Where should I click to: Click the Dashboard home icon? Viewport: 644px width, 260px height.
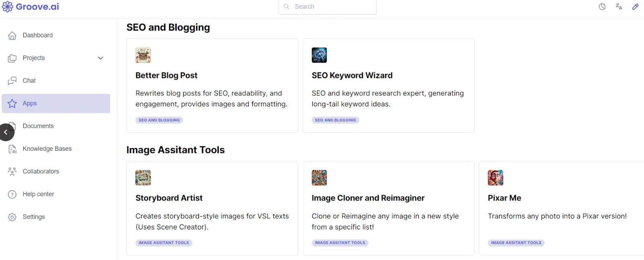point(12,35)
